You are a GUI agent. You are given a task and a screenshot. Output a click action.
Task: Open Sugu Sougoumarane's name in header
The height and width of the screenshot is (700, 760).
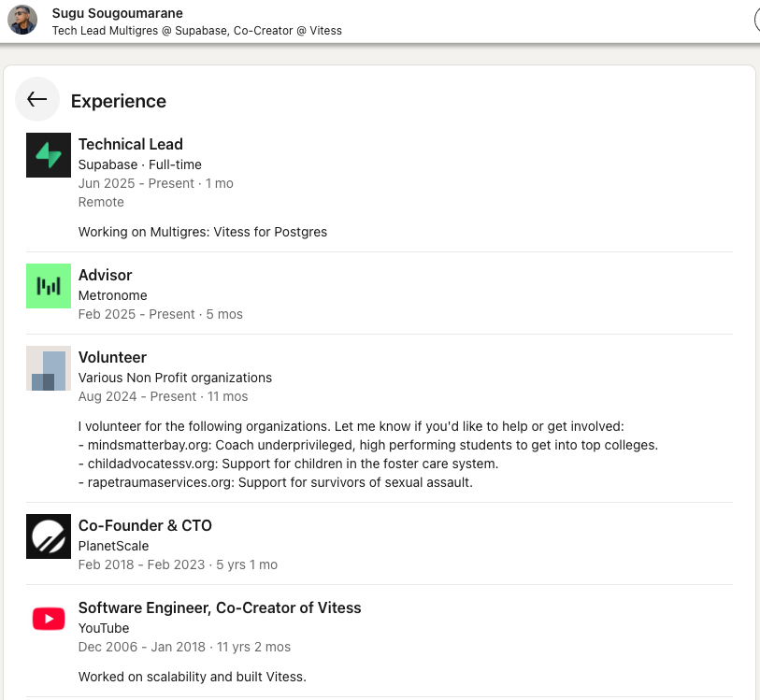tap(117, 13)
